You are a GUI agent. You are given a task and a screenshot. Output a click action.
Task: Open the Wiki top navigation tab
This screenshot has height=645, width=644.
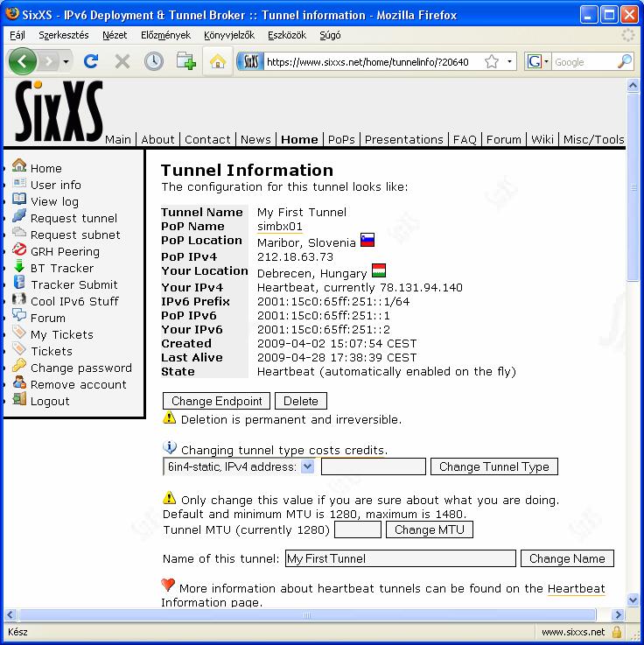click(542, 140)
